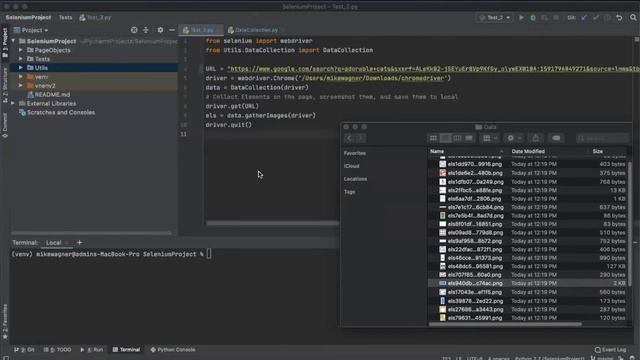640x360 pixels.
Task: Click Finder edit tags button
Action: coord(556,138)
